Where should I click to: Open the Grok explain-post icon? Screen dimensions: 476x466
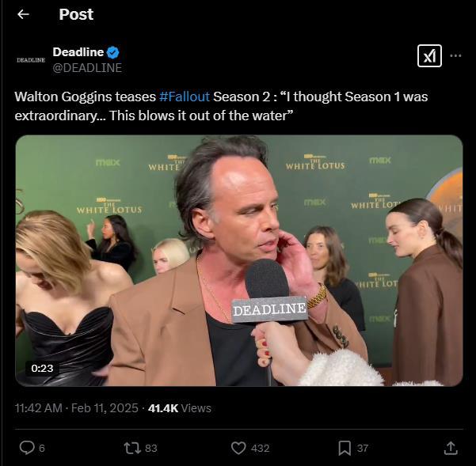pyautogui.click(x=429, y=55)
